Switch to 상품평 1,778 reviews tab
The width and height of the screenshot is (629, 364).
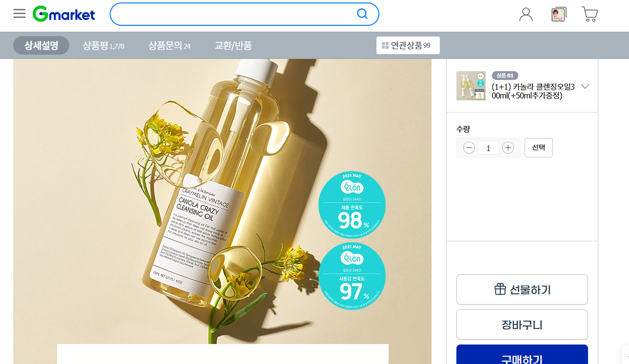point(103,45)
